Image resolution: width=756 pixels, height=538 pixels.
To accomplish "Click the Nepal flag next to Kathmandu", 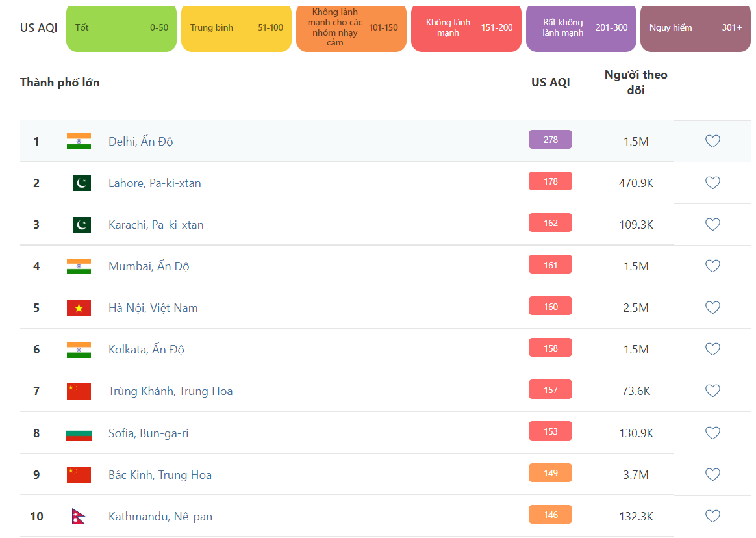I will [78, 517].
